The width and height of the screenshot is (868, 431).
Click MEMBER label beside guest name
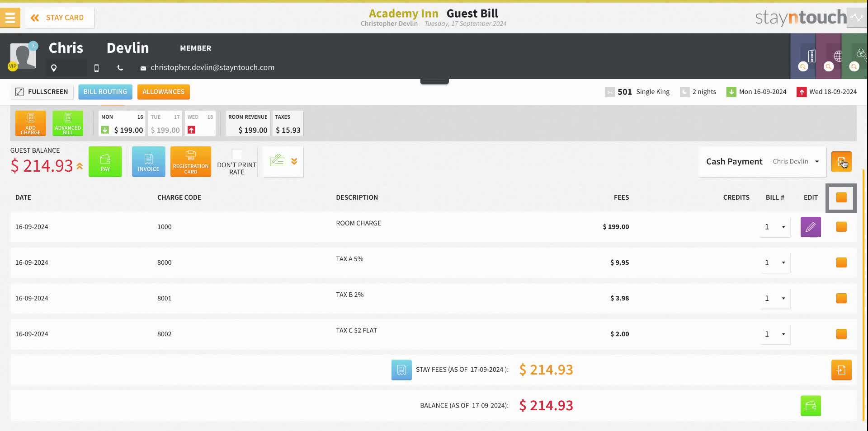(x=195, y=48)
